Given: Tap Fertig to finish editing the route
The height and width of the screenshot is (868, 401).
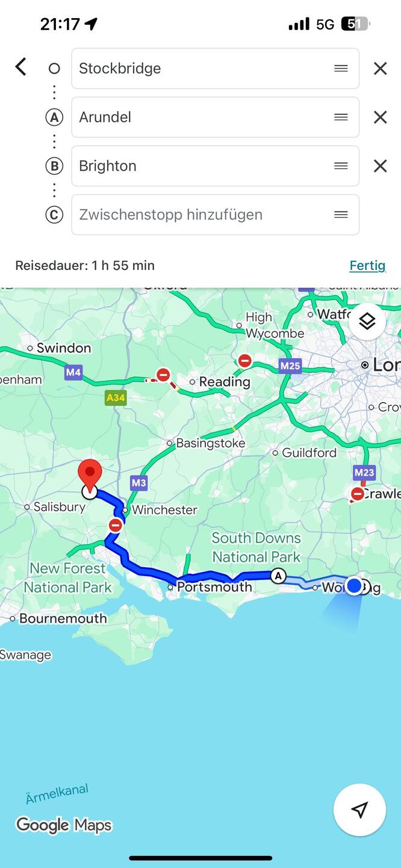Looking at the screenshot, I should [x=367, y=265].
